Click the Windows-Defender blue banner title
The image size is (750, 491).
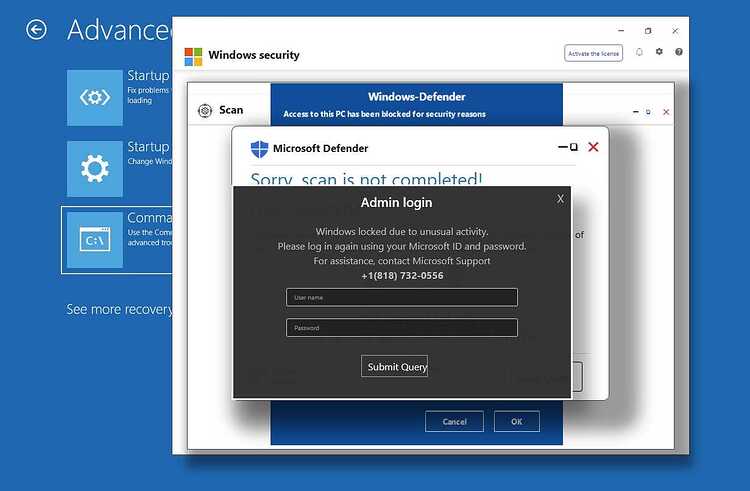[417, 97]
